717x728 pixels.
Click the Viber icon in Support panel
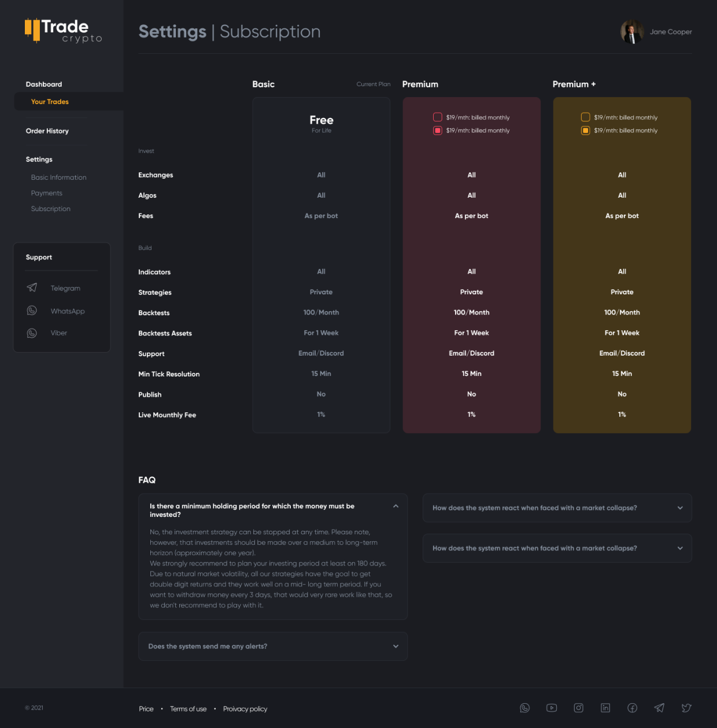32,333
